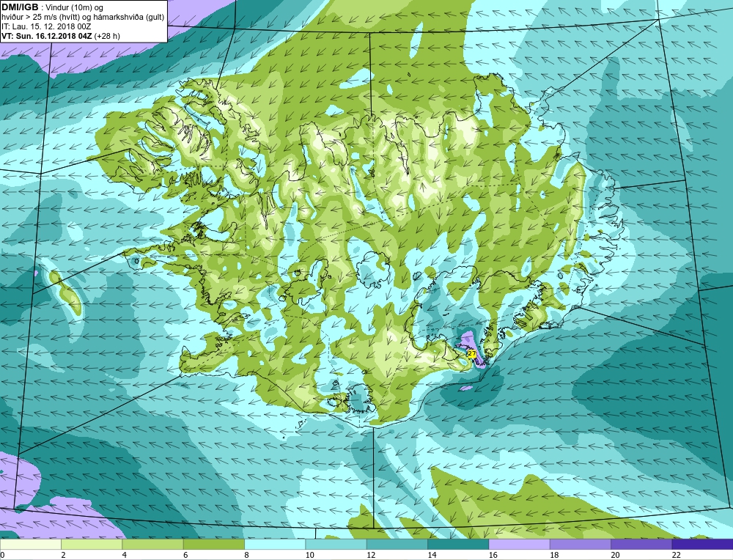Click the 10–12 m/s light teal legend segment

click(x=336, y=544)
